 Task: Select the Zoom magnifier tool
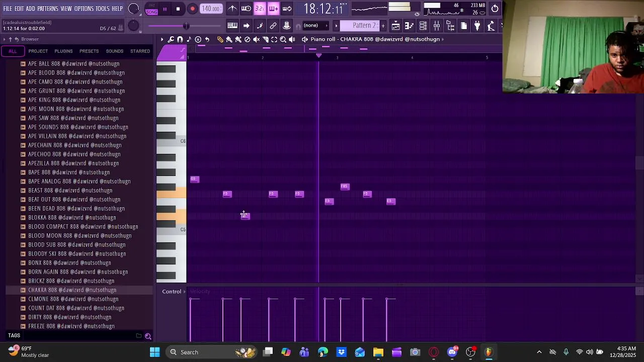(x=283, y=39)
